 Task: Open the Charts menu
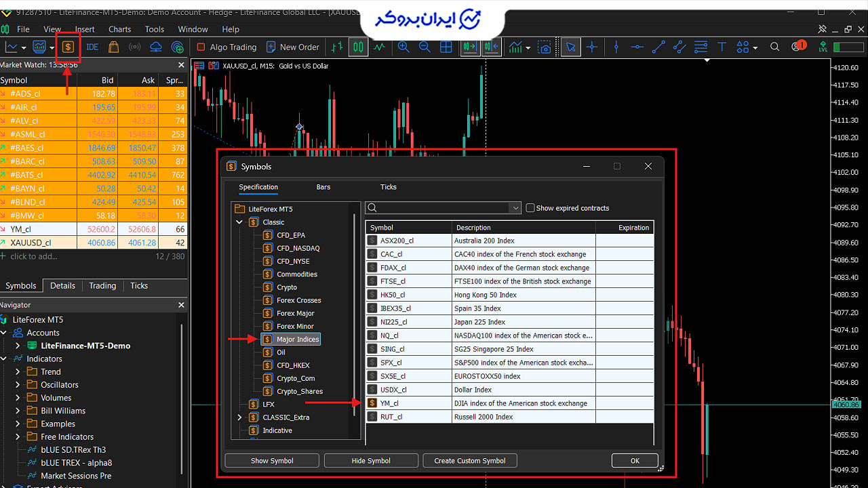[119, 29]
